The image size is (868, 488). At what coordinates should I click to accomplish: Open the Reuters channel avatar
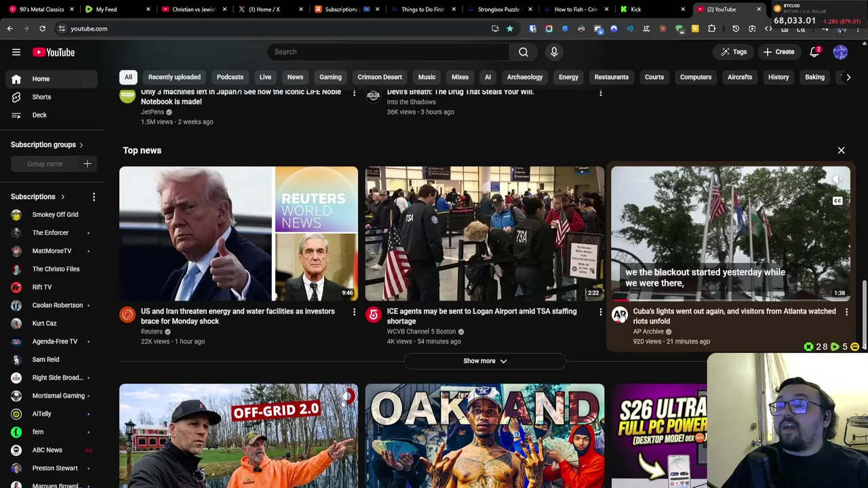[127, 314]
